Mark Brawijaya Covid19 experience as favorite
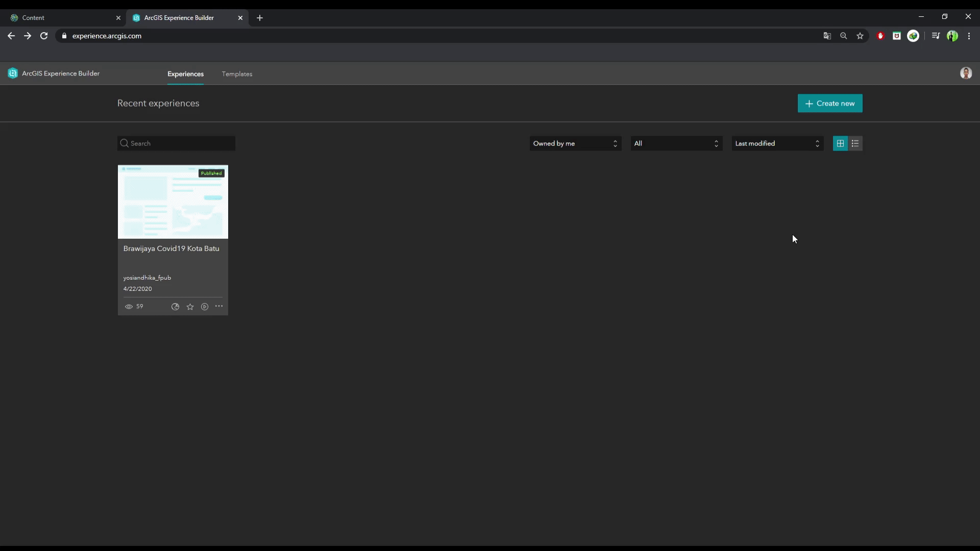 190,307
